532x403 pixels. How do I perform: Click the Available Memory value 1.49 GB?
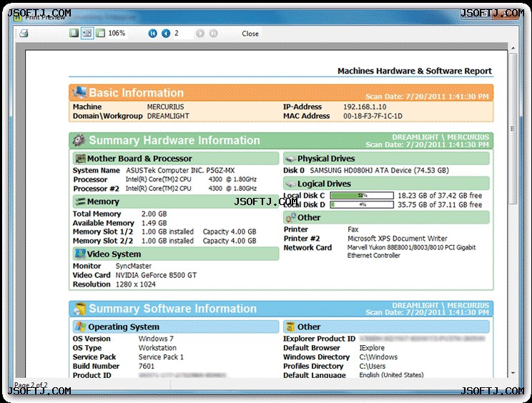point(154,223)
